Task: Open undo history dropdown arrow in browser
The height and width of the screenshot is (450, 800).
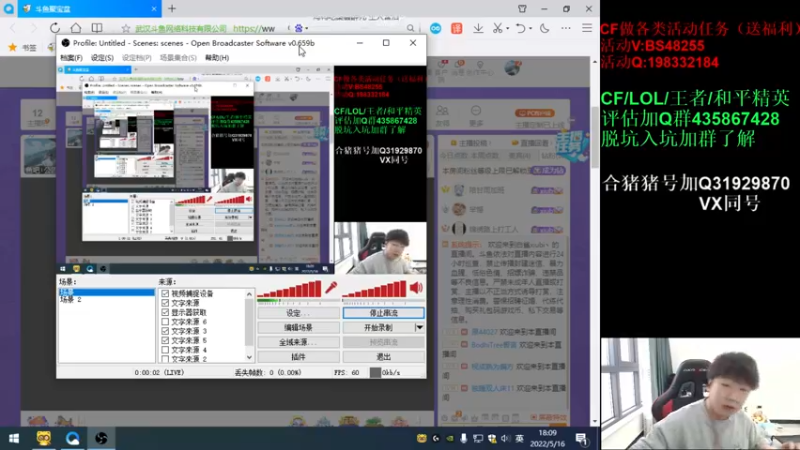Action: [x=531, y=29]
